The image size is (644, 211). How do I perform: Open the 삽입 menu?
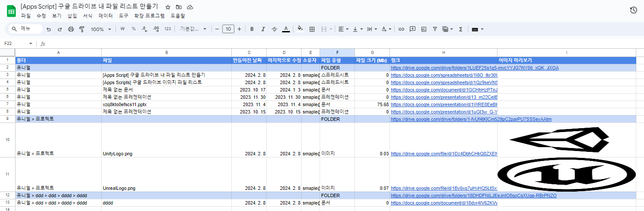tap(72, 16)
